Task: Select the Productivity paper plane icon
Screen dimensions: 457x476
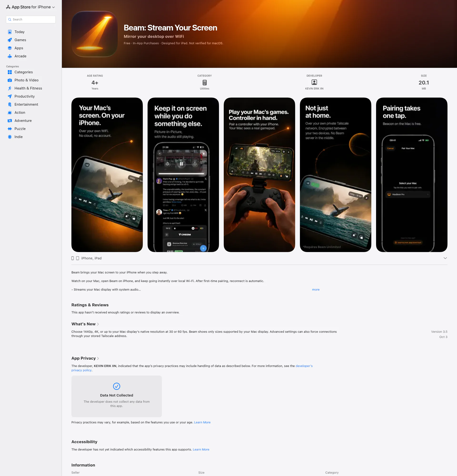Action: coord(10,96)
